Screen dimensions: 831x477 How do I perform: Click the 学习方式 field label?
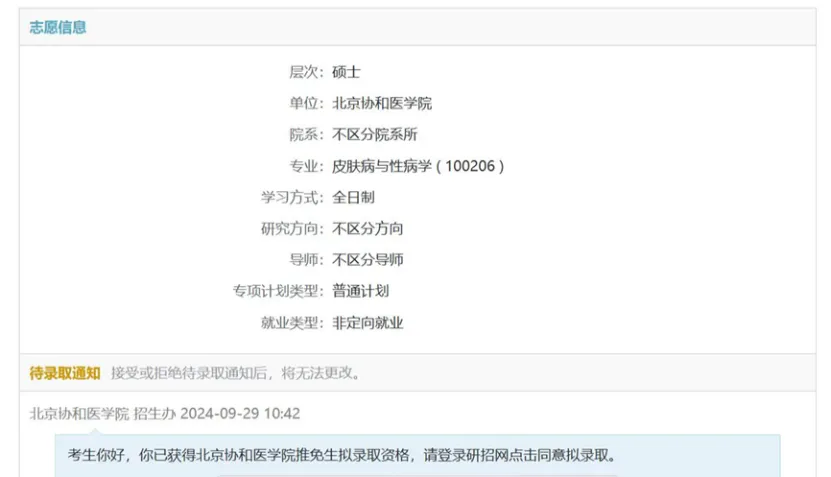(292, 198)
